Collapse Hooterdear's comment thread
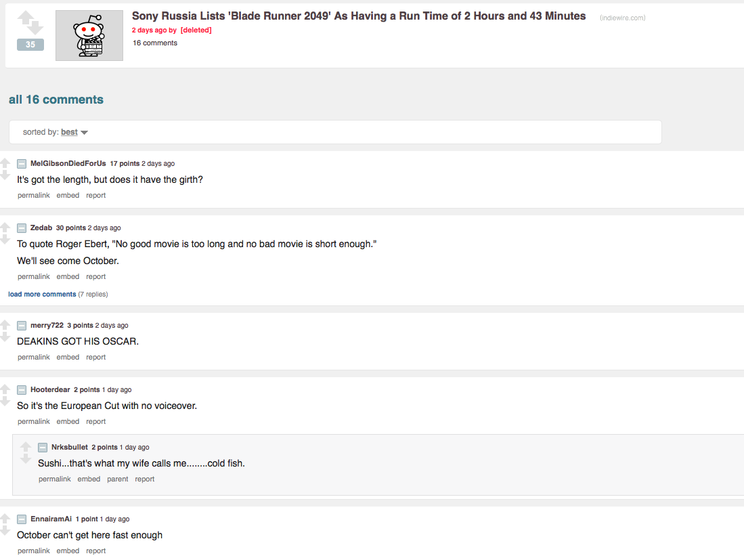Viewport: 744px width, 560px height. click(x=22, y=390)
